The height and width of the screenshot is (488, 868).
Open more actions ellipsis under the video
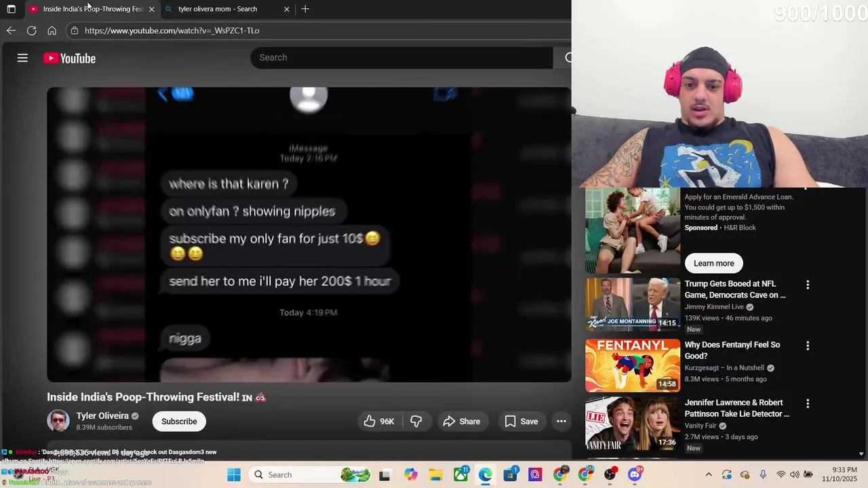click(561, 422)
